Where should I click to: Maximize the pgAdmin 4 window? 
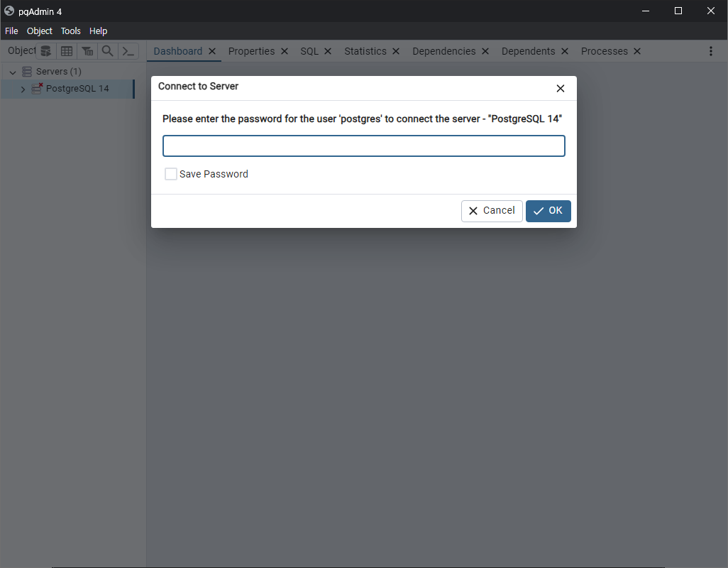tap(678, 11)
